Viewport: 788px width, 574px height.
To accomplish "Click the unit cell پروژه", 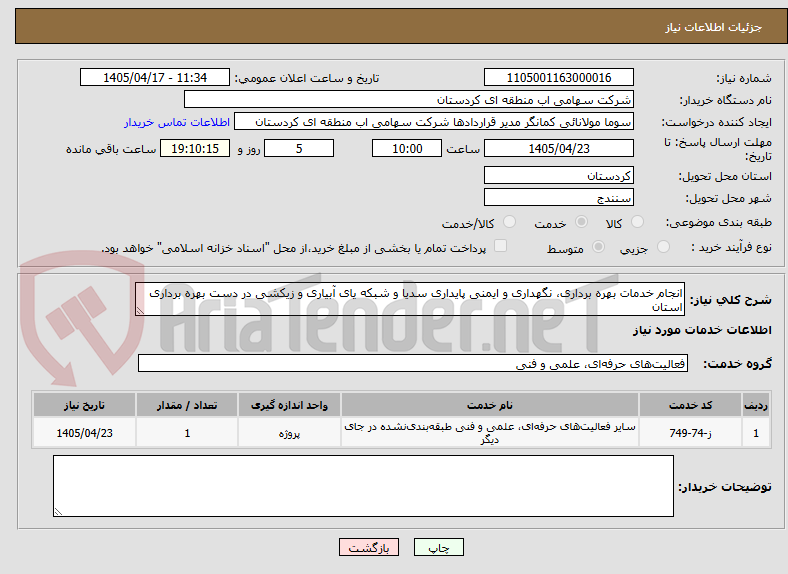I will (289, 433).
